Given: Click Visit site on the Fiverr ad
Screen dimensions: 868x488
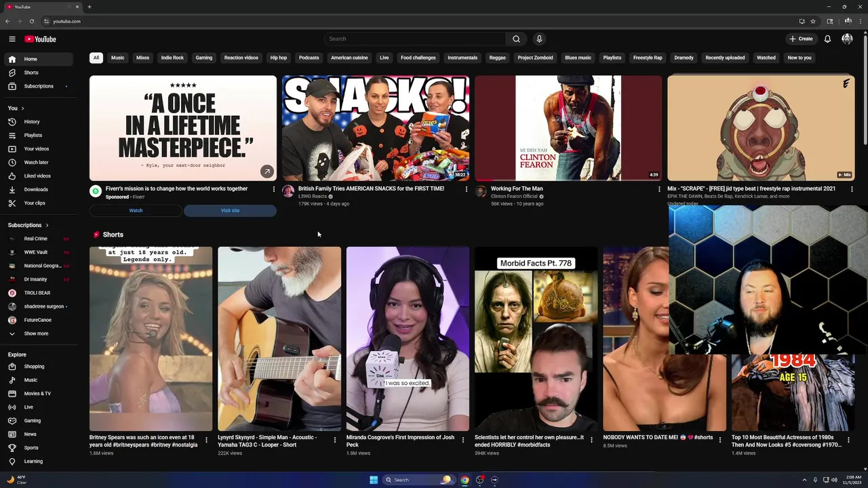Looking at the screenshot, I should tap(230, 210).
